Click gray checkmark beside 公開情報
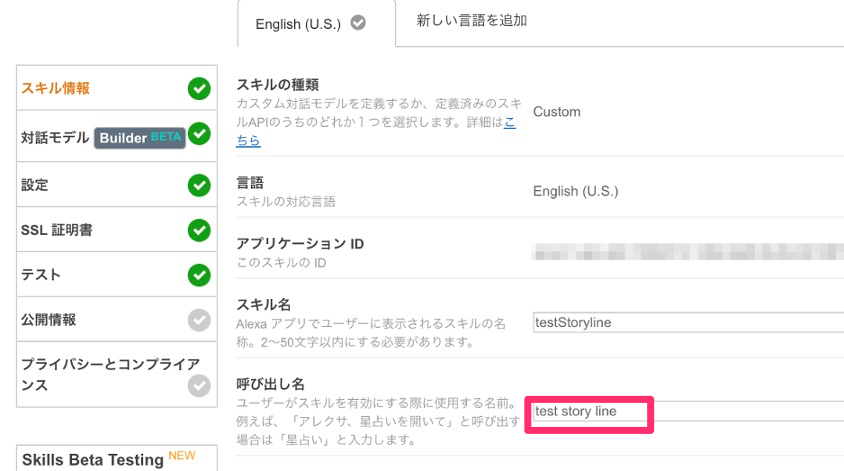The height and width of the screenshot is (471, 844). (x=199, y=320)
